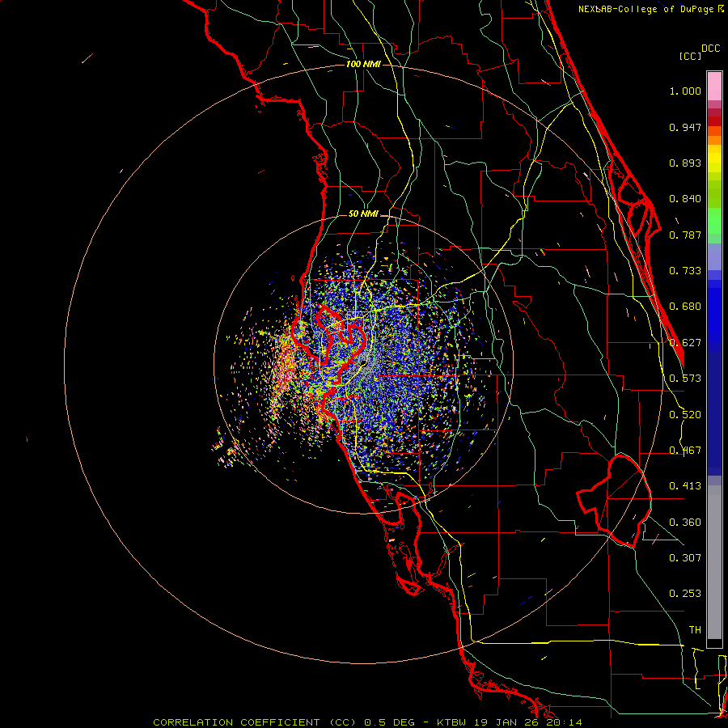Click the 100 NMI range ring label
Viewport: 728px width, 728px height.
click(363, 64)
